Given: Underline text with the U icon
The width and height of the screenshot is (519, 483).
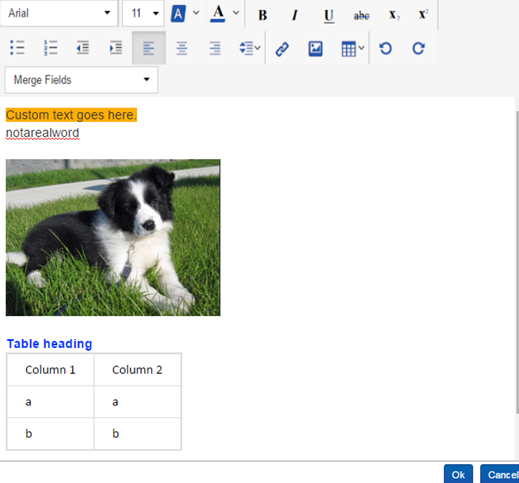Looking at the screenshot, I should (329, 16).
